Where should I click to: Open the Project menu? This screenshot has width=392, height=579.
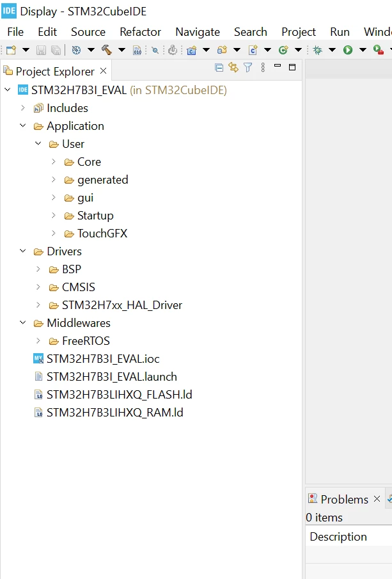[299, 32]
